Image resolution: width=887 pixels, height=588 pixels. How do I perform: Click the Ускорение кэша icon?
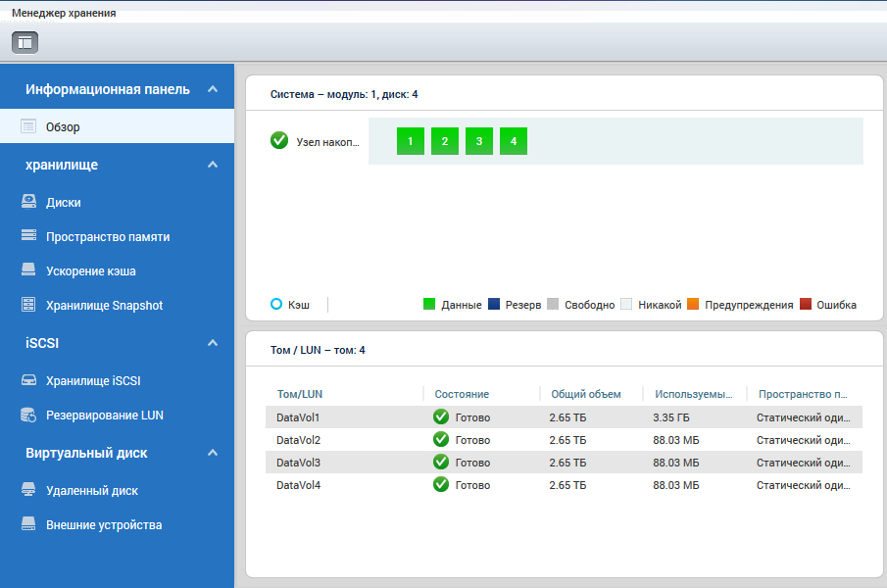(x=28, y=271)
